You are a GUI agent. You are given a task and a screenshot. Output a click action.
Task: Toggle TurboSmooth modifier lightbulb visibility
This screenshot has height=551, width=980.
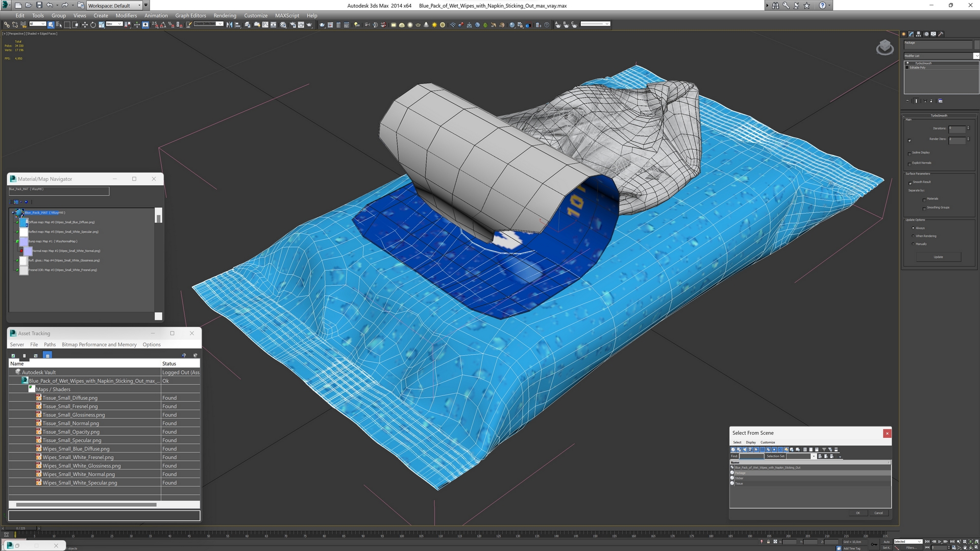tap(908, 63)
